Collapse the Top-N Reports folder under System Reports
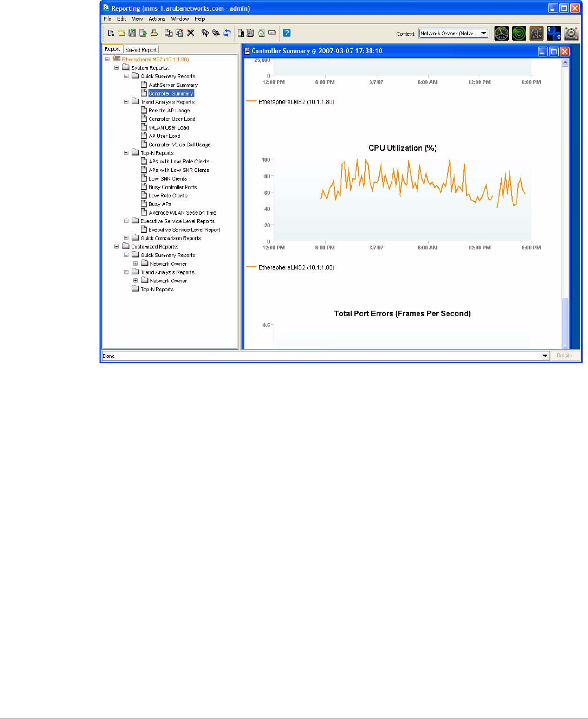 click(x=126, y=153)
